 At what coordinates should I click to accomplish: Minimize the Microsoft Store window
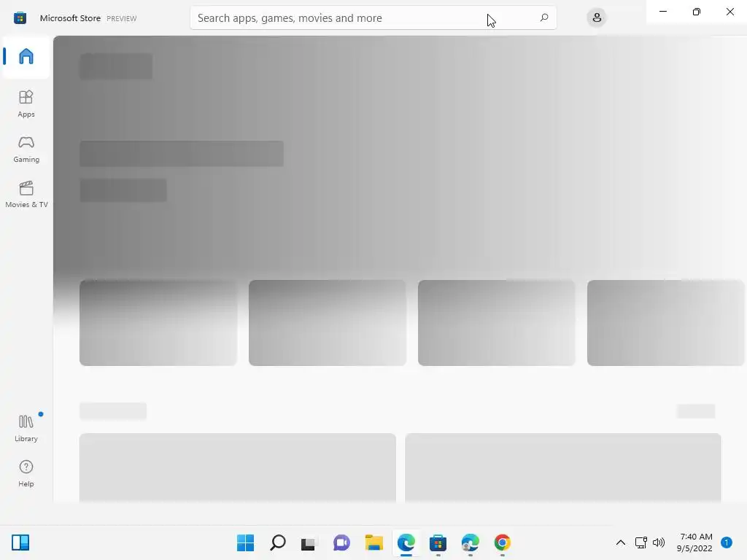662,12
